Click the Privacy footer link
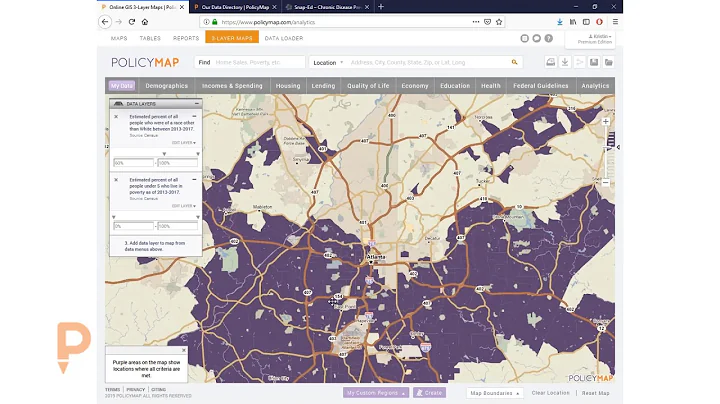The width and height of the screenshot is (720, 404). [x=135, y=389]
